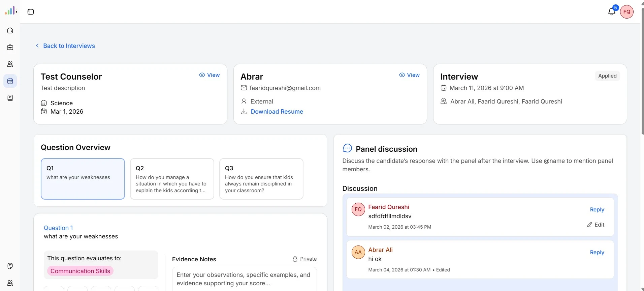Viewport: 644px width, 291px height.
Task: Reply to Faarid Qureshi's comment
Action: [597, 210]
